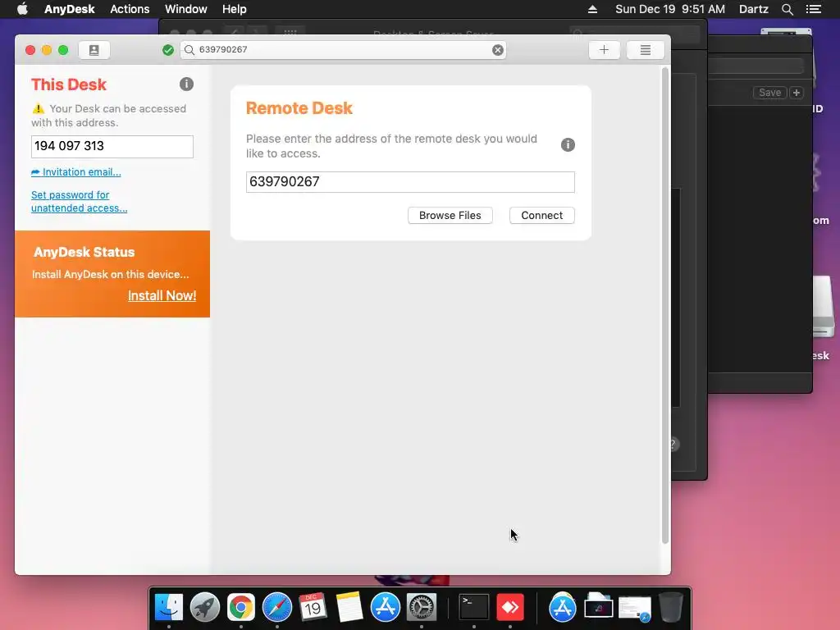Open System Preferences from the dock

point(422,607)
